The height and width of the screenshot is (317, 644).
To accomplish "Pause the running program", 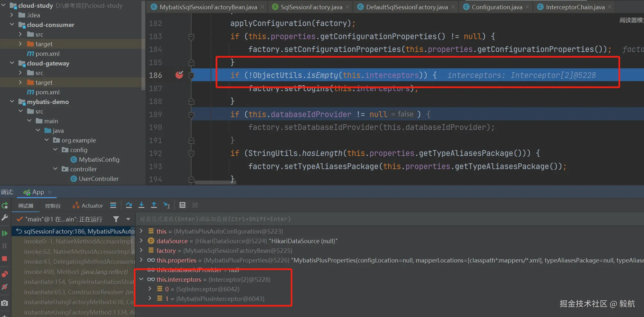I will tap(5, 246).
